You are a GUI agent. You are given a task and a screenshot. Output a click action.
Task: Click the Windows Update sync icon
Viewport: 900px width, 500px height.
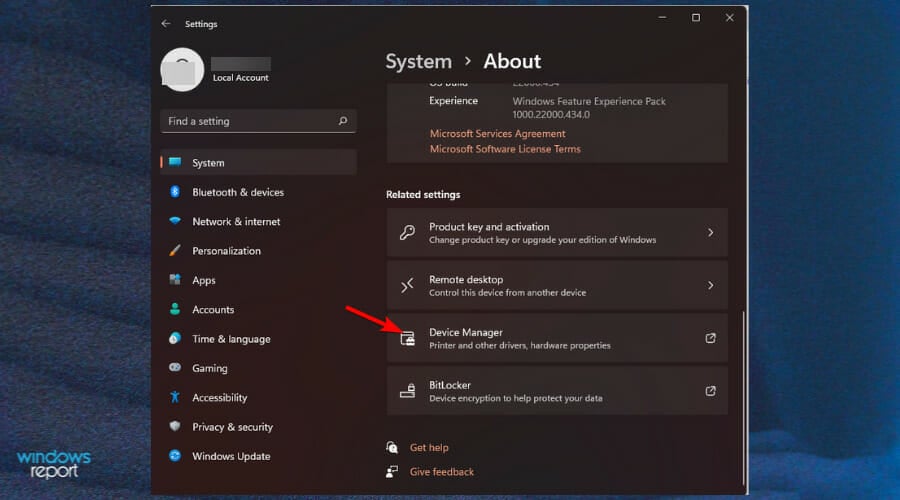(175, 455)
